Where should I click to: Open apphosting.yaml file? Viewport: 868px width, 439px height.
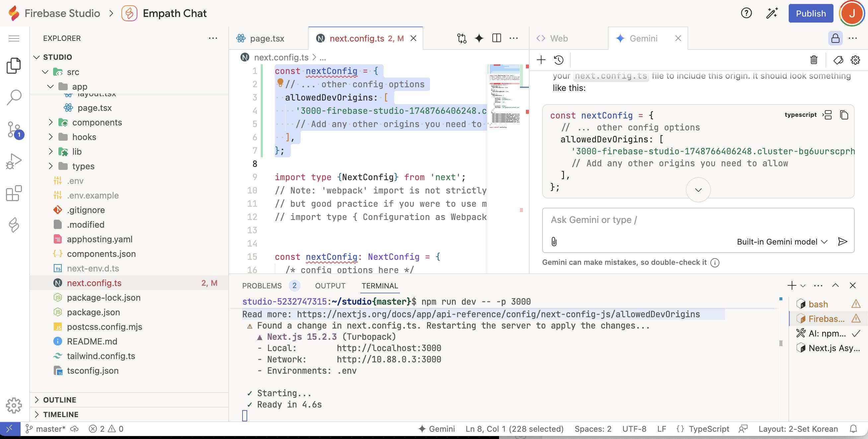tap(100, 239)
